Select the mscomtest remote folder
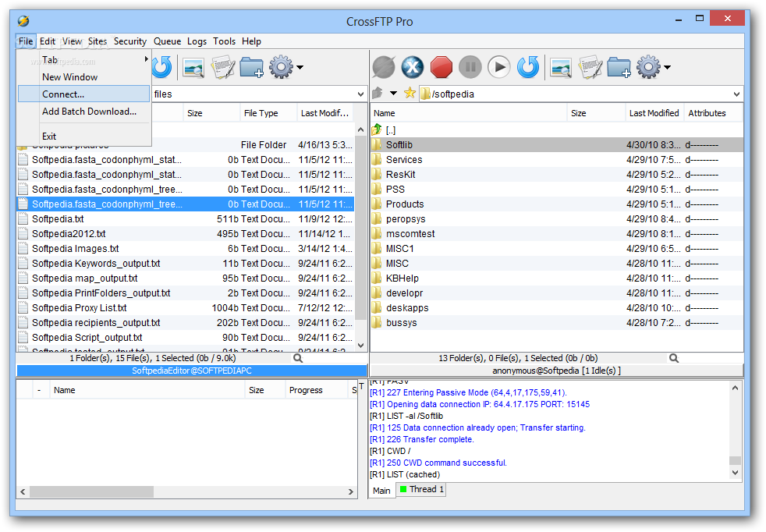Screen dimensions: 766x532 (x=557, y=233)
